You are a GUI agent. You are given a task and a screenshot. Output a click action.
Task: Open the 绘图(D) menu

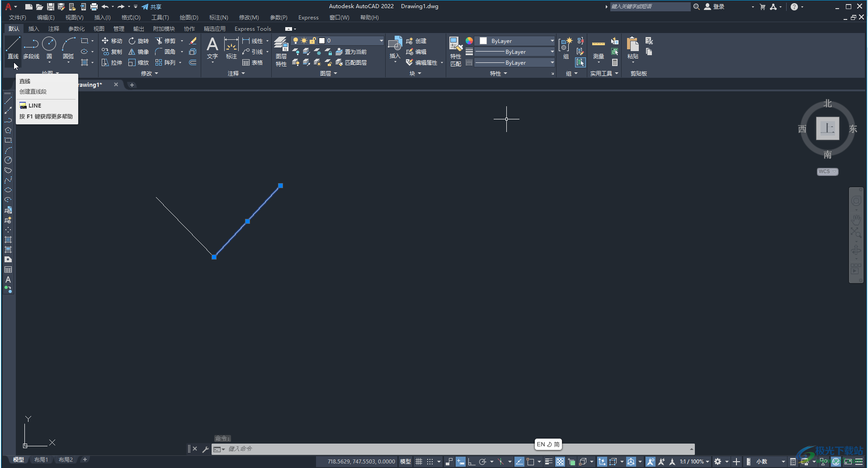[x=189, y=18]
